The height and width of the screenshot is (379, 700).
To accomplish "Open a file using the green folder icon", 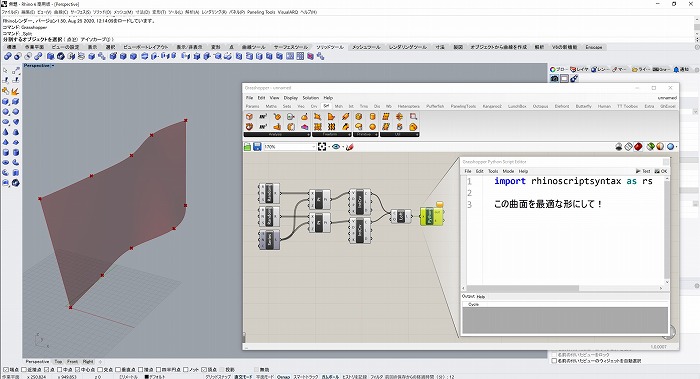I will [247, 146].
